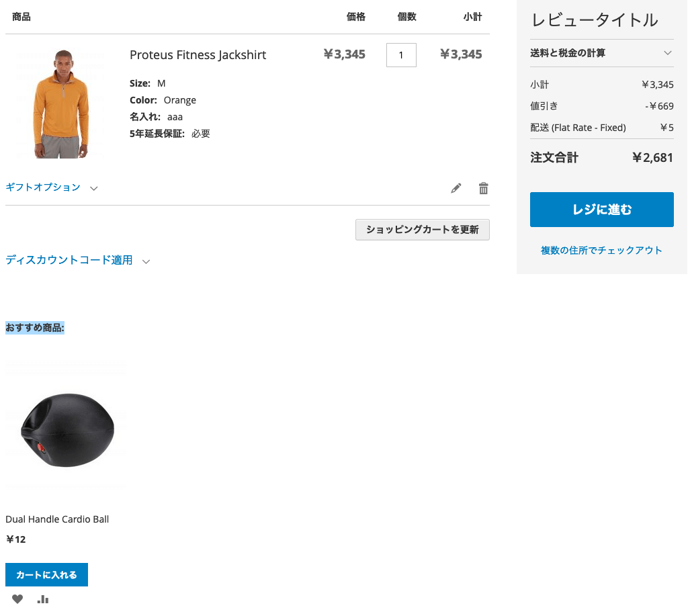Click the レビュータイトル heading

point(594,20)
